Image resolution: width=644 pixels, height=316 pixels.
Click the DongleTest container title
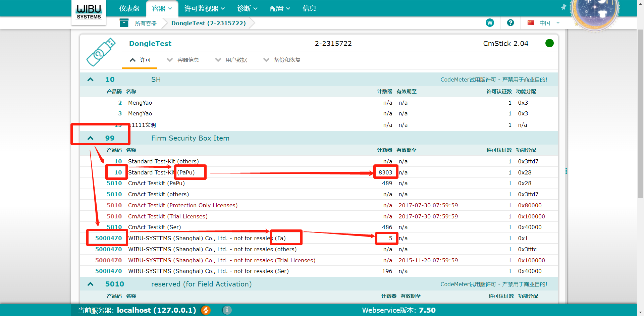(x=150, y=44)
